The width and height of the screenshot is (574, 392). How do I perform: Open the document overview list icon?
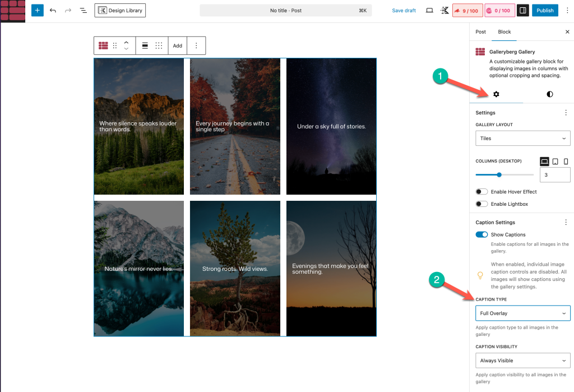click(x=83, y=10)
